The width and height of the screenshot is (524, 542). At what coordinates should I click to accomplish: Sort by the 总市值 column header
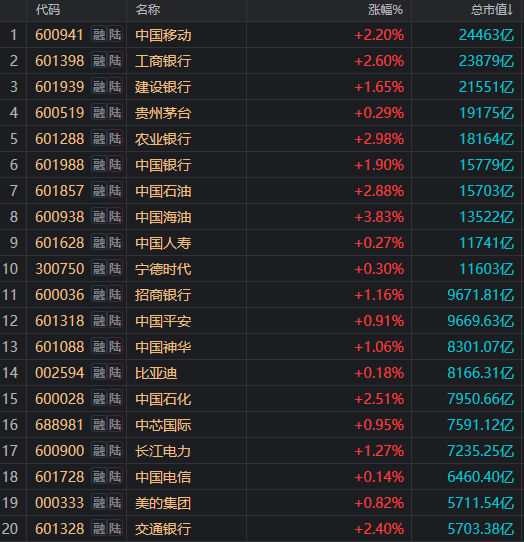[492, 10]
